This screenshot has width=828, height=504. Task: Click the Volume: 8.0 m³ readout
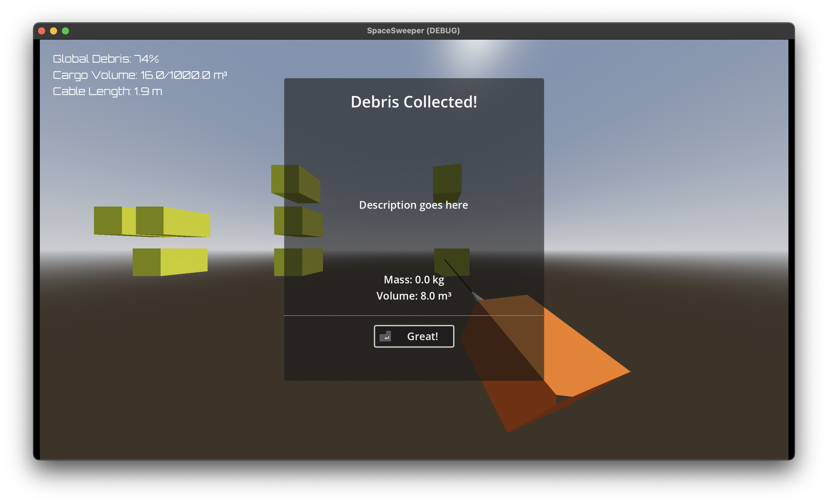coord(414,296)
